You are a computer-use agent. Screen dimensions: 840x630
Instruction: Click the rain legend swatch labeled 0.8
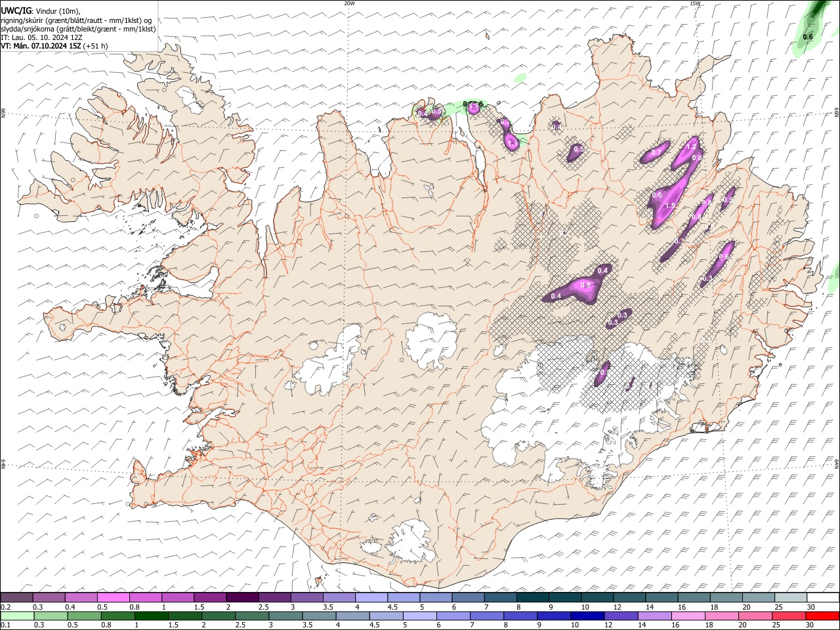(x=117, y=616)
